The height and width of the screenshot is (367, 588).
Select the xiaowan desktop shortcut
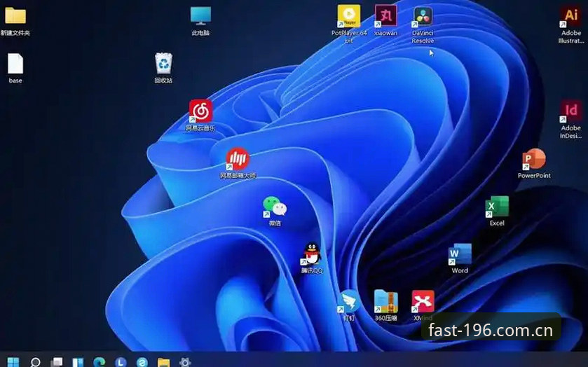[385, 16]
